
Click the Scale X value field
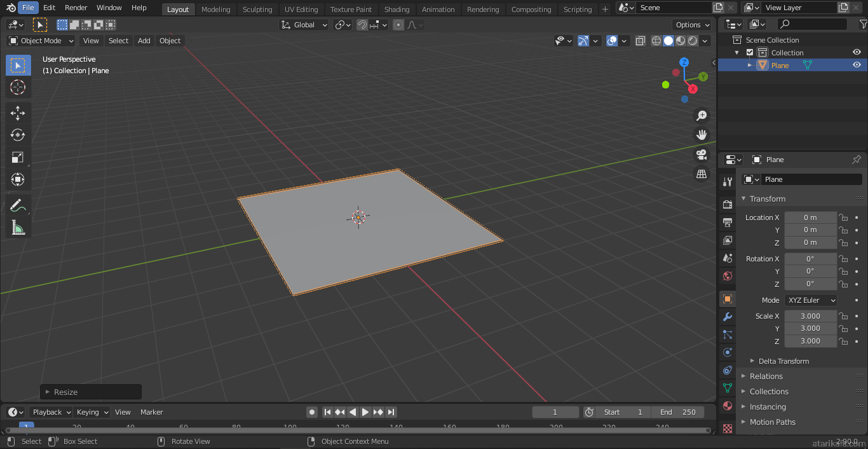(811, 316)
